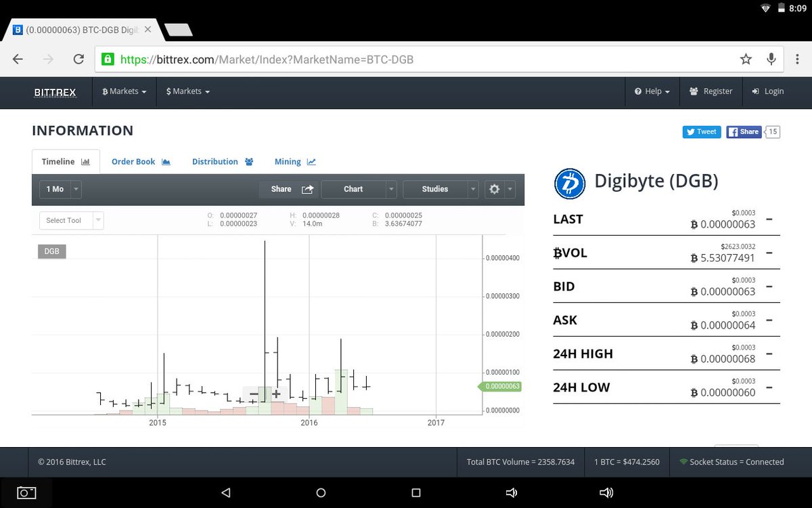Go back in the browser
This screenshot has height=508, width=812.
18,59
